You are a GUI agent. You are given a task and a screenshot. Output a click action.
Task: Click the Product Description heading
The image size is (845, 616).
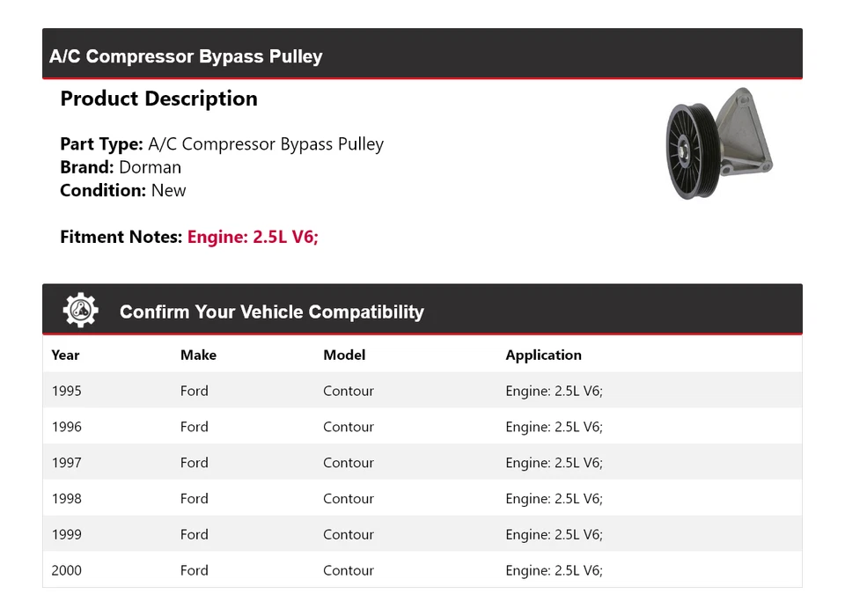[x=158, y=99]
